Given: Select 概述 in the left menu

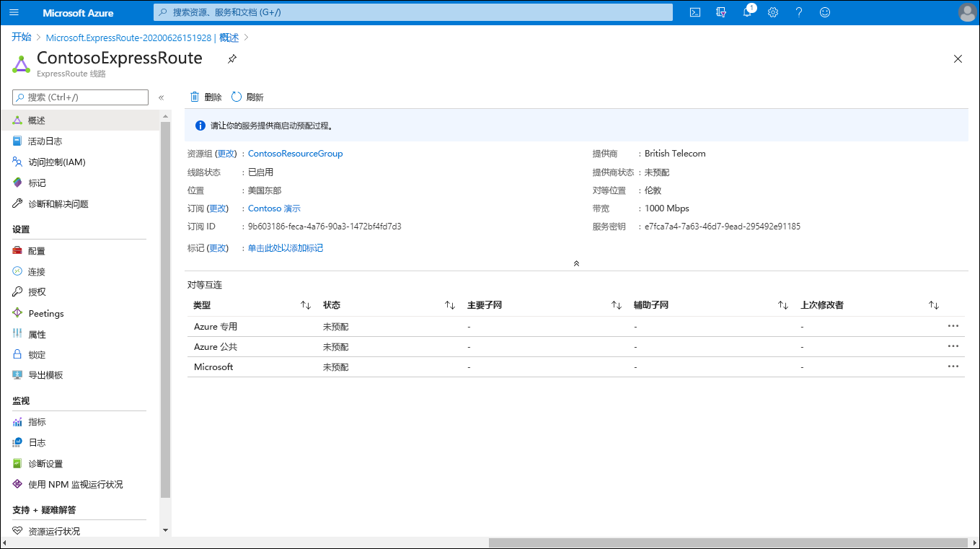Looking at the screenshot, I should point(79,120).
